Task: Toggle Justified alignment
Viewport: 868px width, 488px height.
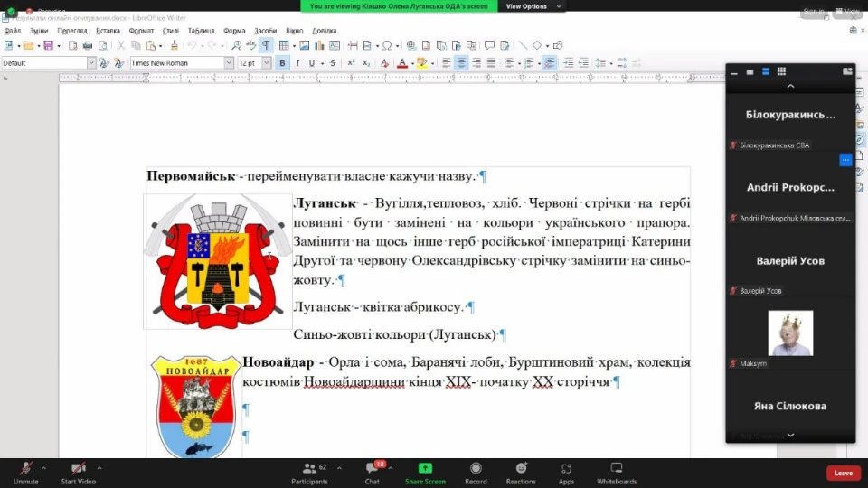Action: [x=491, y=63]
